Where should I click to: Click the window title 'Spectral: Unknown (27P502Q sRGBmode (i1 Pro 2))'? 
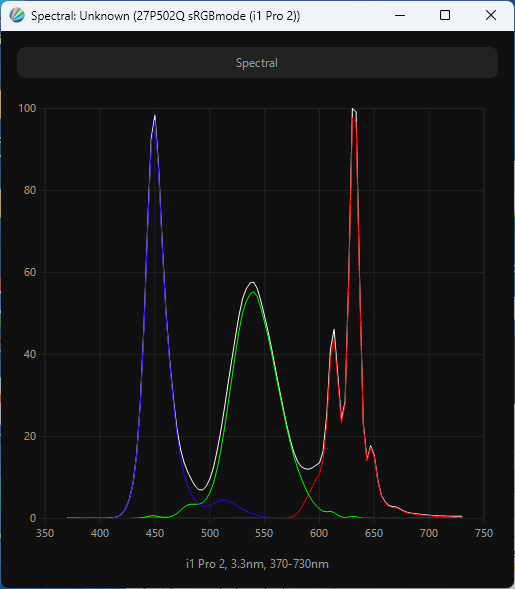165,16
